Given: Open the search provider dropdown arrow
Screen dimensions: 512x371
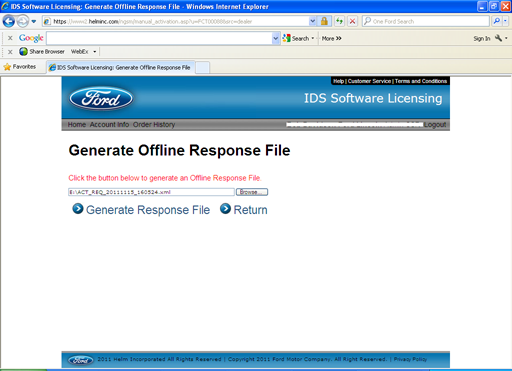Looking at the screenshot, I should pyautogui.click(x=505, y=21).
